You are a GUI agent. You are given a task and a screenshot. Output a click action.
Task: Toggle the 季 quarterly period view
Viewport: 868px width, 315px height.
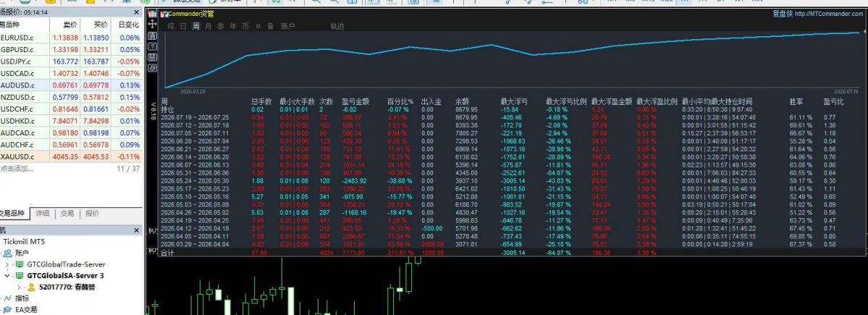tap(220, 26)
